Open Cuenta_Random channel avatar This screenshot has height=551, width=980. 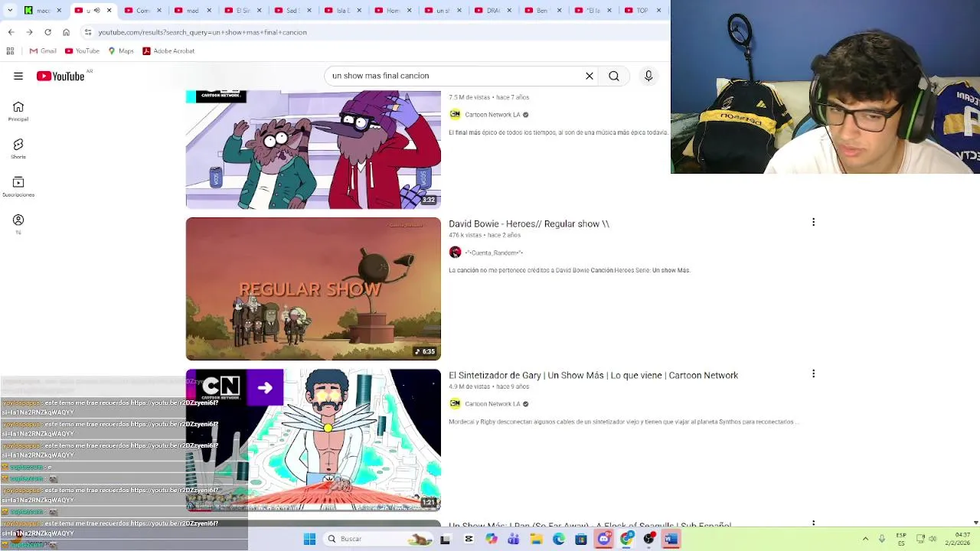point(456,253)
